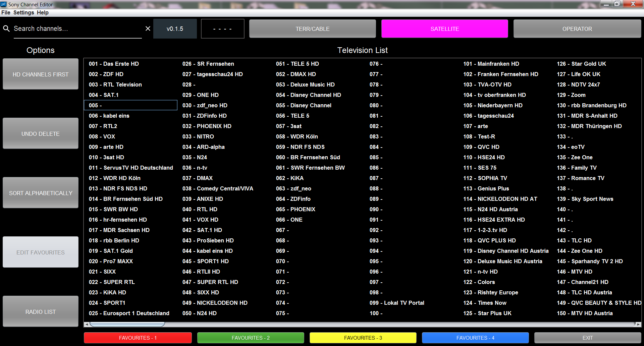Switch to the OPERATOR list

577,29
